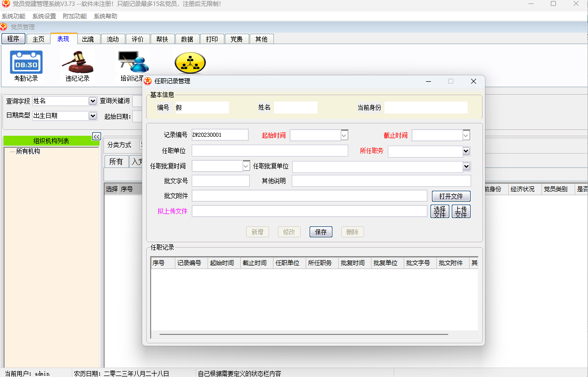Switch to the 主页 tab

pos(38,39)
